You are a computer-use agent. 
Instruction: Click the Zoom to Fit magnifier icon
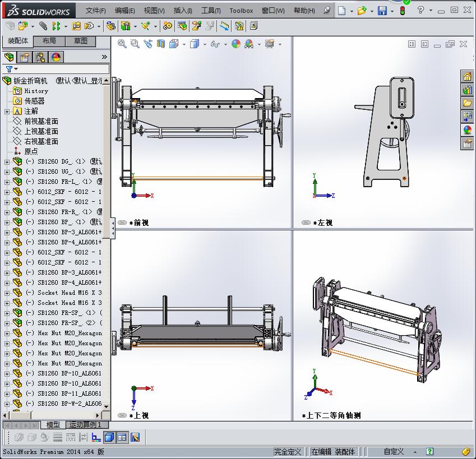122,44
